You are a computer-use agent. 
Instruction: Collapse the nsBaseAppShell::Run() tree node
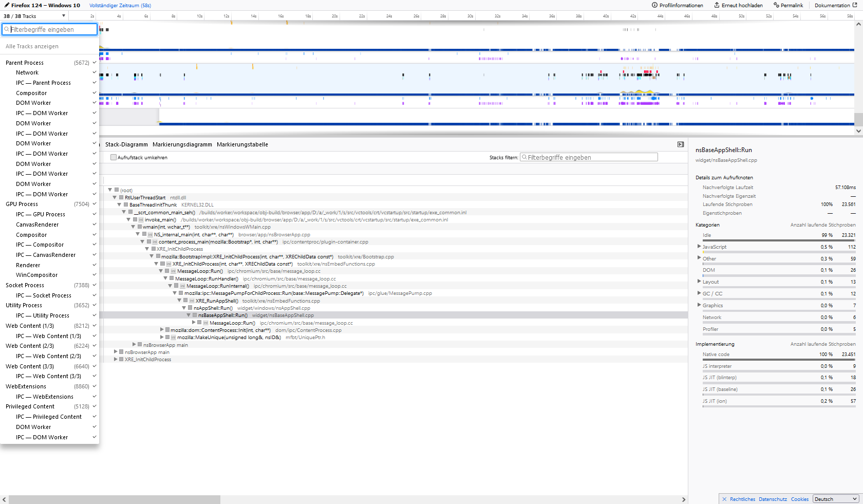[189, 315]
